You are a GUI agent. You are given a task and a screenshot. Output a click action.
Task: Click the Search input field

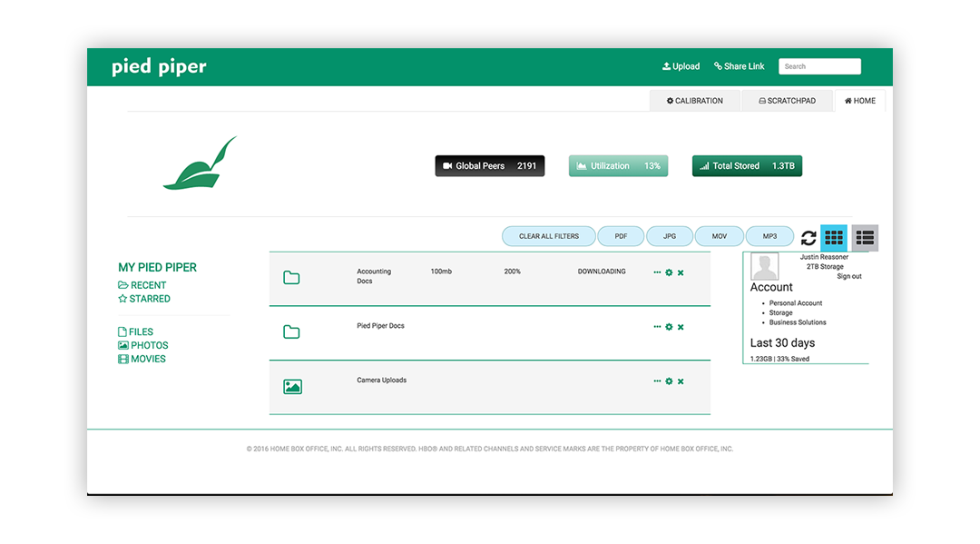click(x=819, y=66)
